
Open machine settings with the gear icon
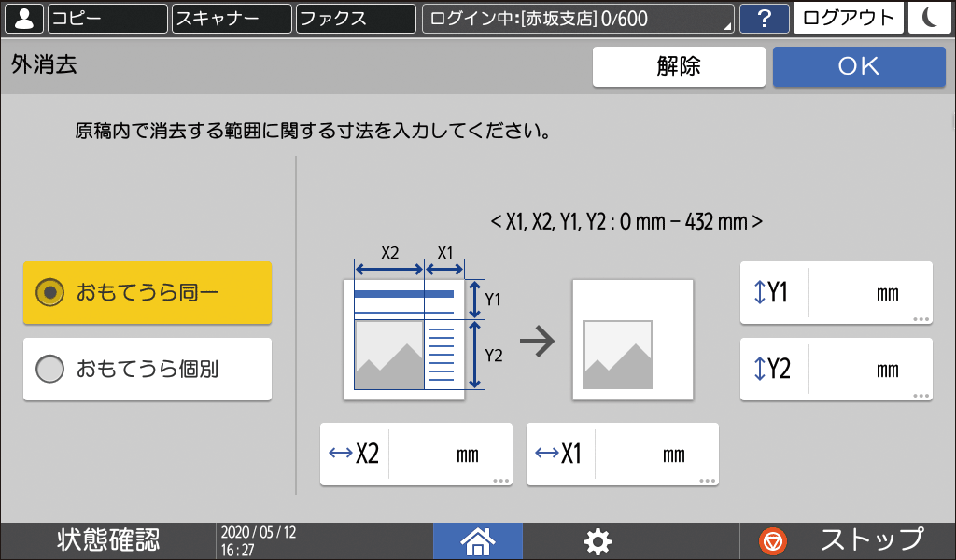(x=597, y=541)
